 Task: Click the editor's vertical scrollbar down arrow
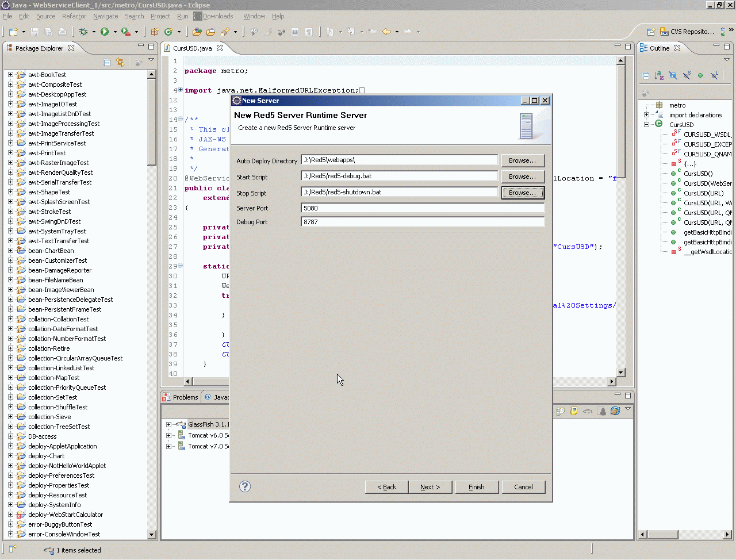[x=620, y=372]
